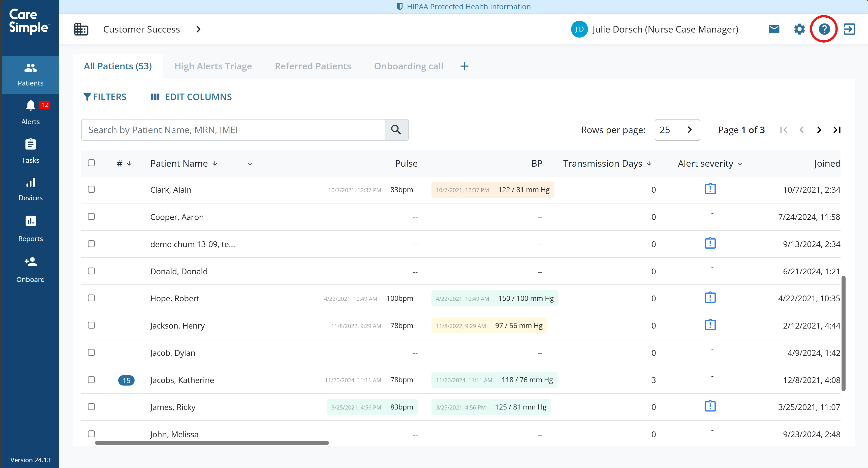
Task: Open the Tasks clipboard icon
Action: click(x=30, y=144)
